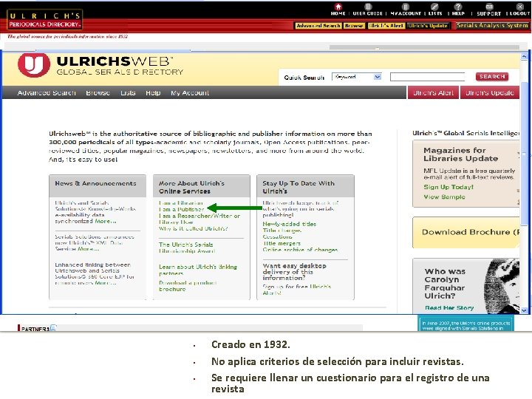Open the Support icon
Image resolution: width=532 pixels, height=399 pixels.
(x=489, y=7)
